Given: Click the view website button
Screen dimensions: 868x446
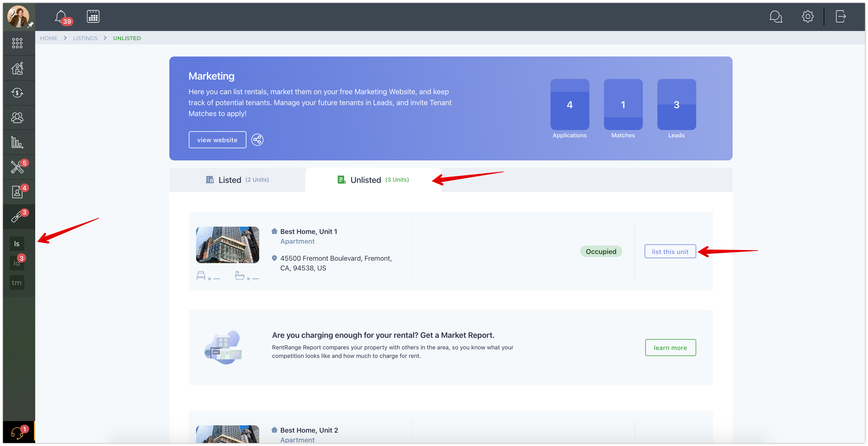Looking at the screenshot, I should click(217, 140).
